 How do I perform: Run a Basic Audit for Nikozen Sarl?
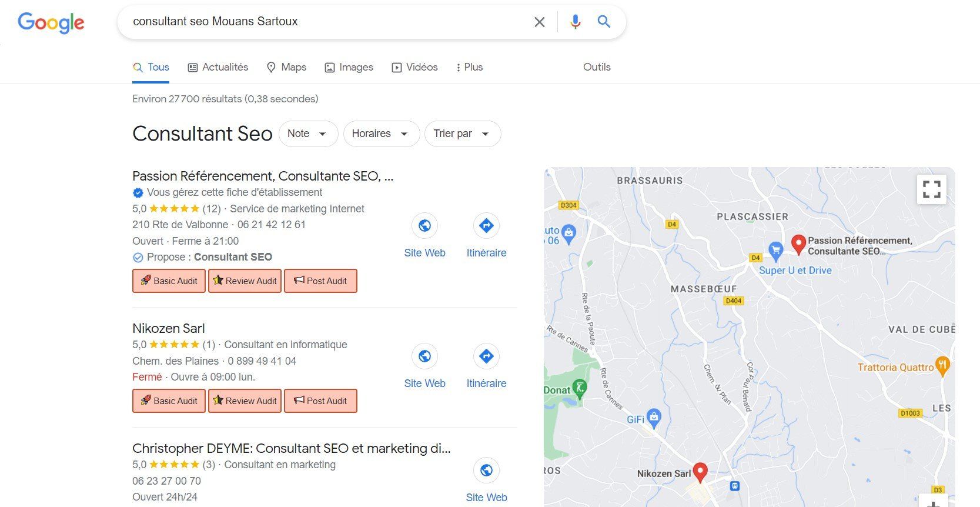point(169,401)
